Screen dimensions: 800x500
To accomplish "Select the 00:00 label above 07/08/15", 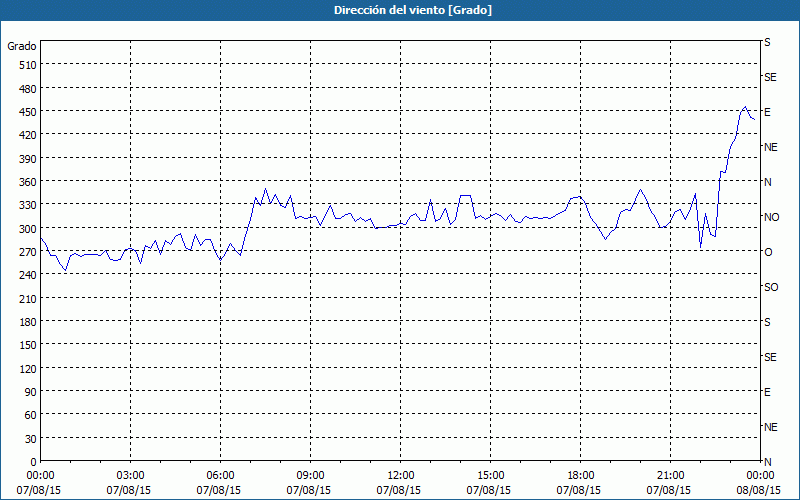I will coord(40,476).
